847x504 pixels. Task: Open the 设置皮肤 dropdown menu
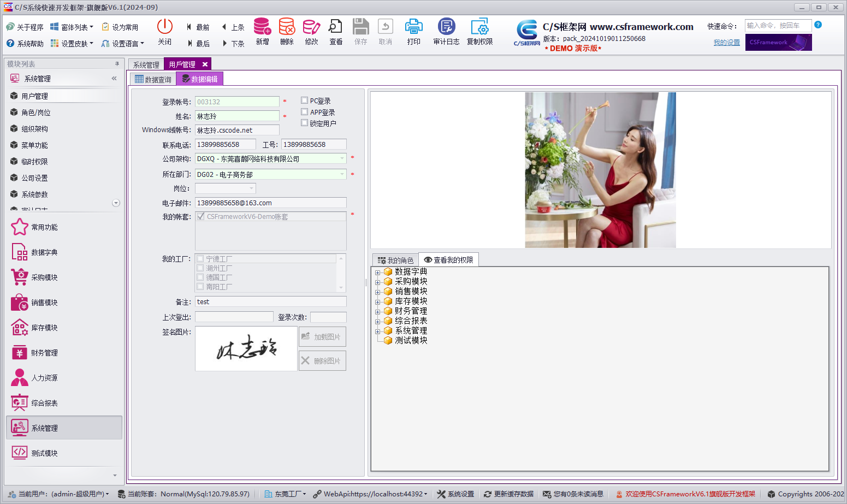point(72,44)
